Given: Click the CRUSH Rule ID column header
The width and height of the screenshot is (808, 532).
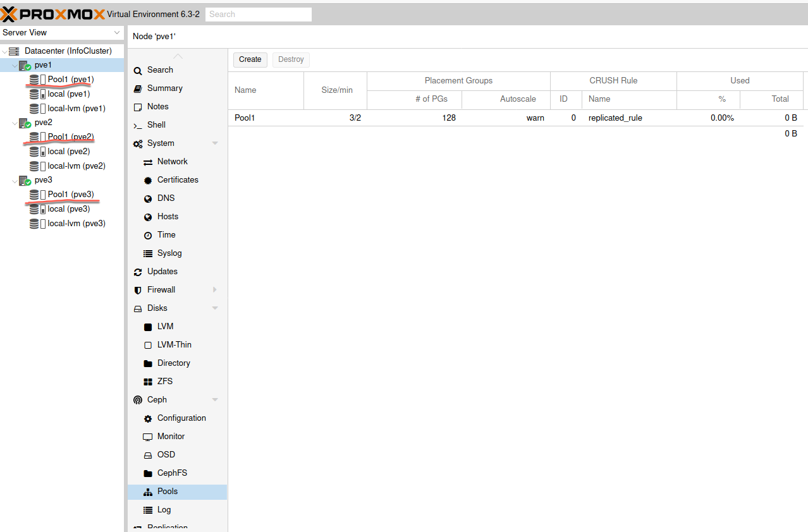Looking at the screenshot, I should click(x=566, y=99).
